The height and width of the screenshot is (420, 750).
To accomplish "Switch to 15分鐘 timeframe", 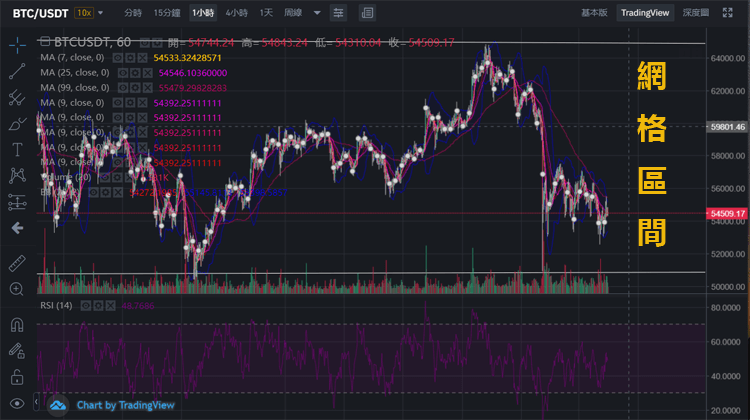I will point(167,13).
